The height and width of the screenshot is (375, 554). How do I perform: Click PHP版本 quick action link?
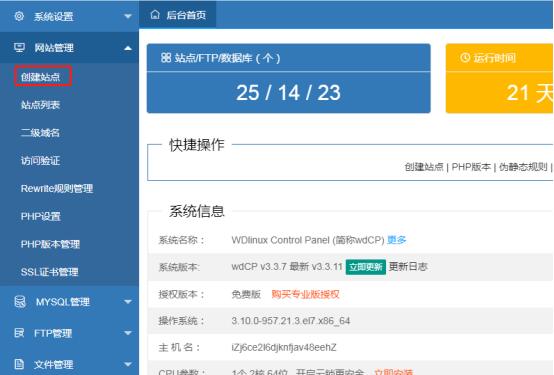(471, 167)
